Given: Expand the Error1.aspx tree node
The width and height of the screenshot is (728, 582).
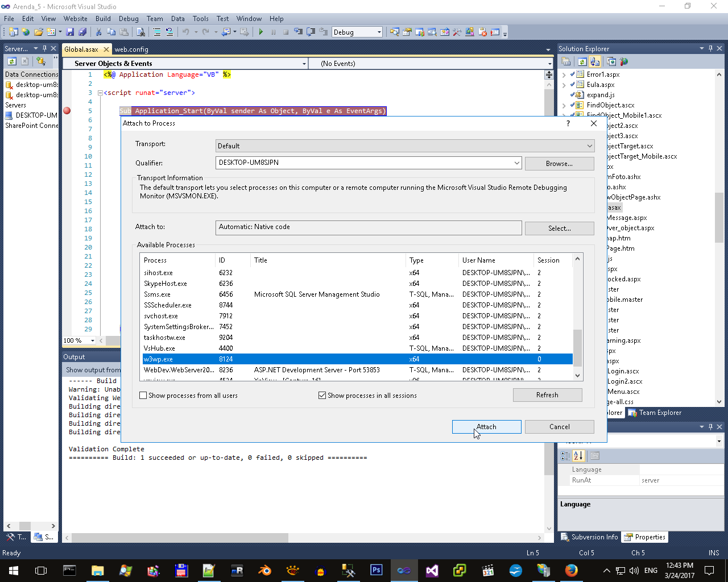Looking at the screenshot, I should click(564, 74).
